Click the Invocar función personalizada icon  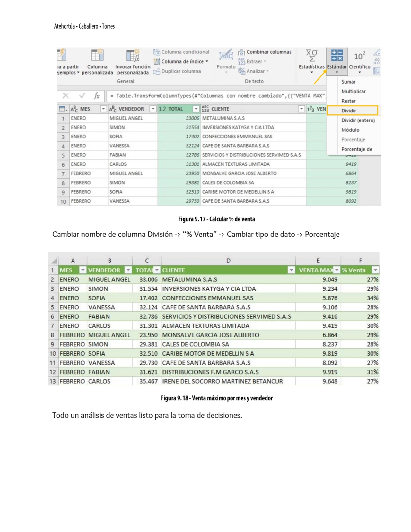[x=133, y=55]
